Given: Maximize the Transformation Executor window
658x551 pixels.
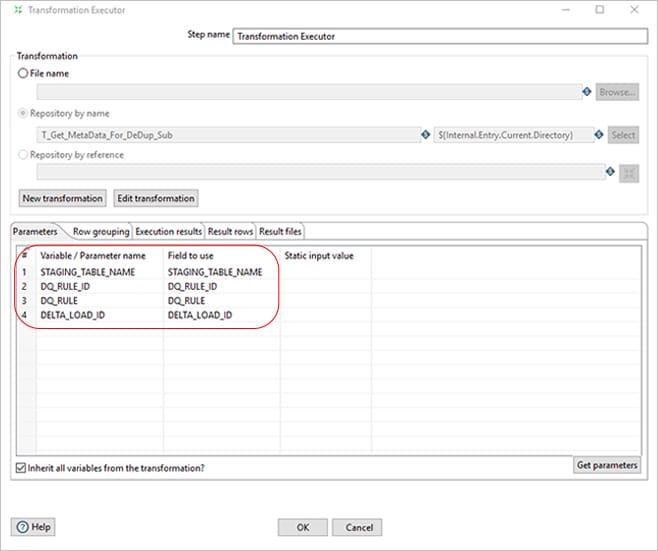Looking at the screenshot, I should coord(600,10).
